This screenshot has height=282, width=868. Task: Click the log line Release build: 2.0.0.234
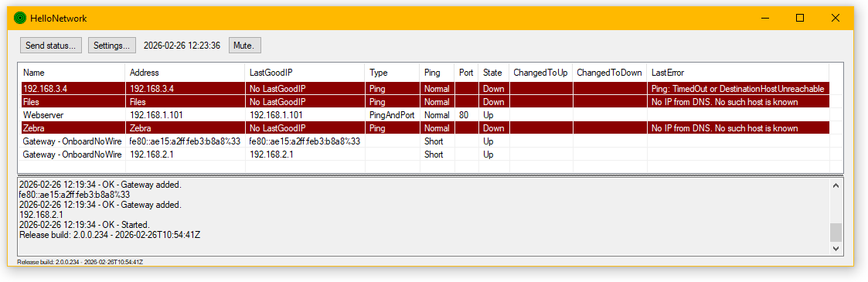click(x=110, y=234)
